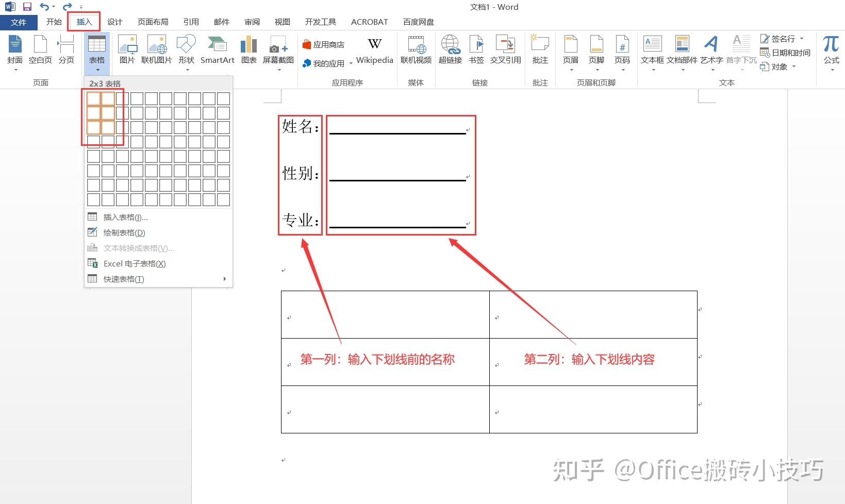Viewport: 845px width, 504px height.
Task: Insert a bookmark (书签)
Action: click(476, 51)
